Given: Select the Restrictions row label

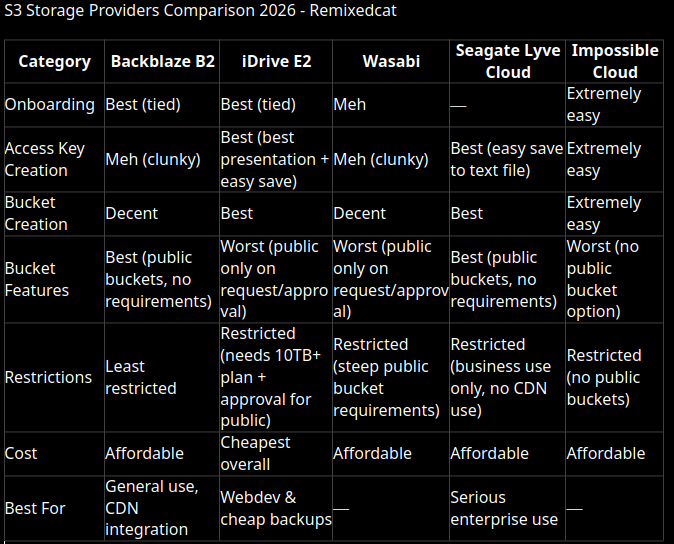Looking at the screenshot, I should tap(48, 377).
